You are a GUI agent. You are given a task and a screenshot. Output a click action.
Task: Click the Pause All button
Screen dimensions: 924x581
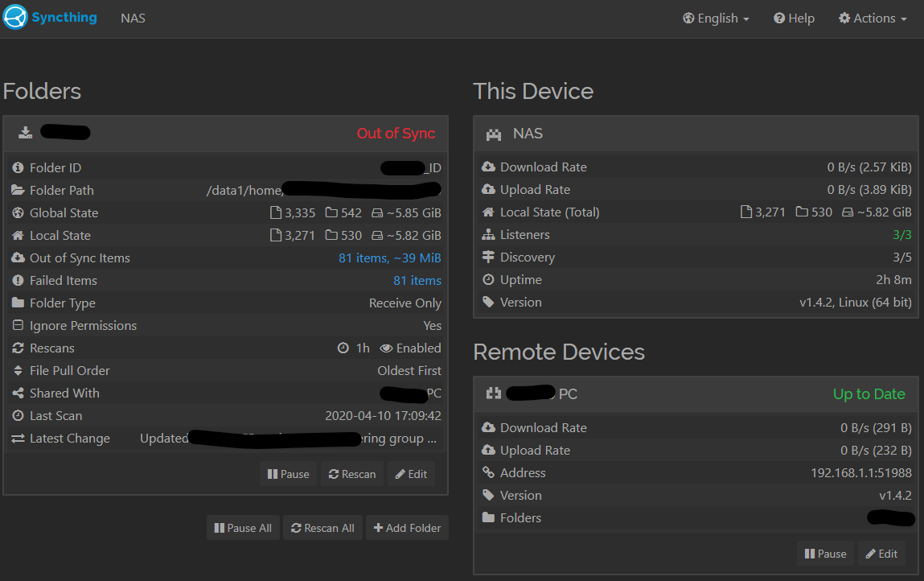pos(243,528)
